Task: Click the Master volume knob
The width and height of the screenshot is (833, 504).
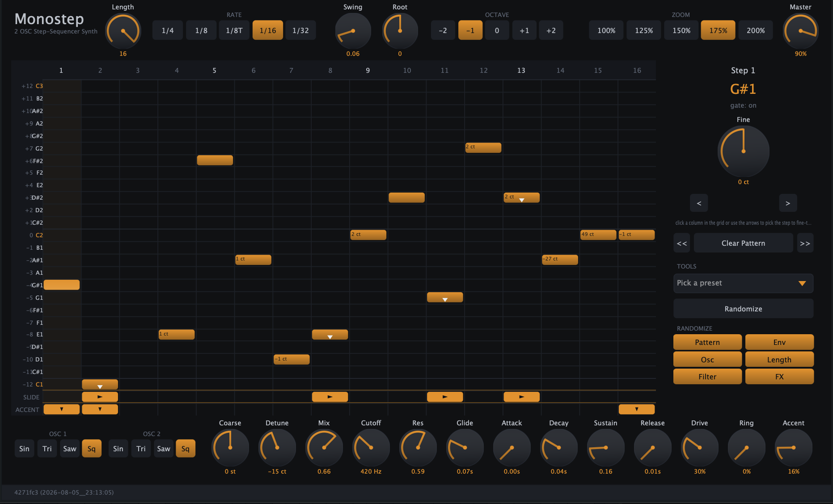Action: [800, 31]
